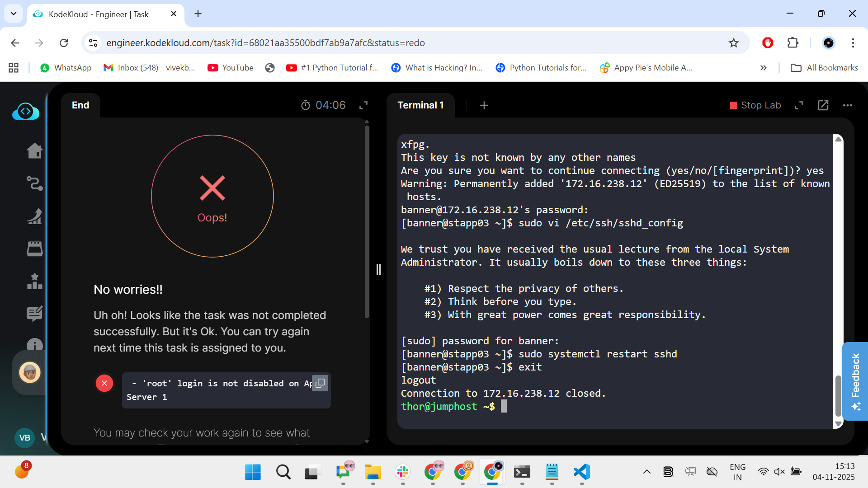
Task: Add a new terminal tab
Action: point(484,105)
